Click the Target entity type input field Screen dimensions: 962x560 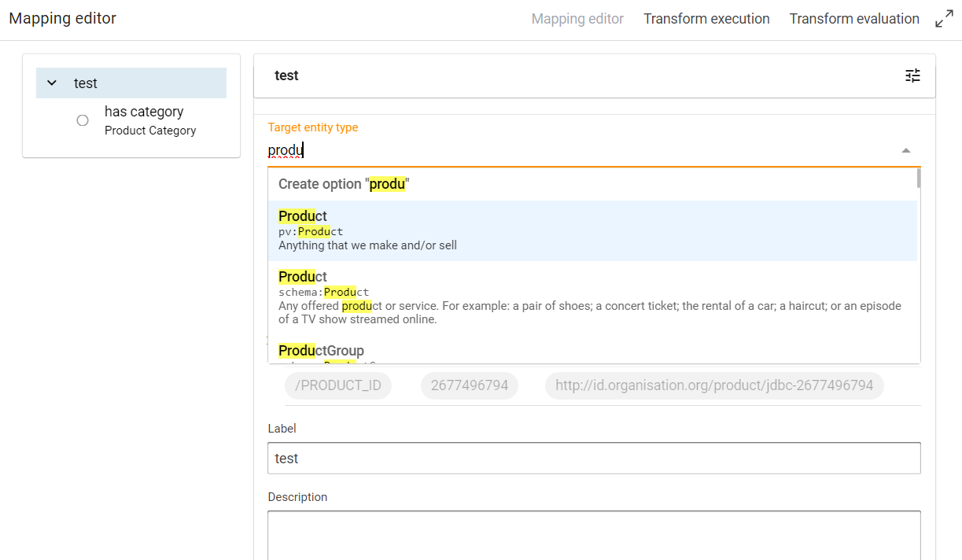tap(582, 150)
